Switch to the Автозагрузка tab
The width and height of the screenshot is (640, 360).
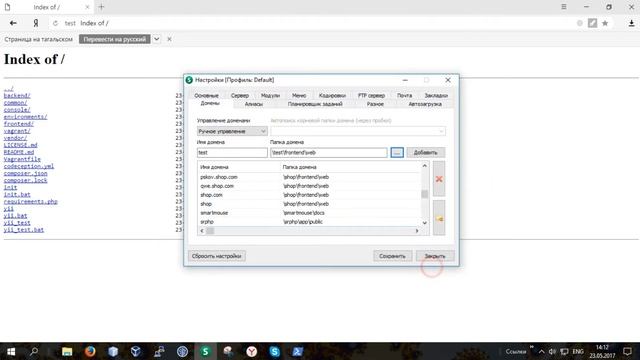click(x=425, y=104)
